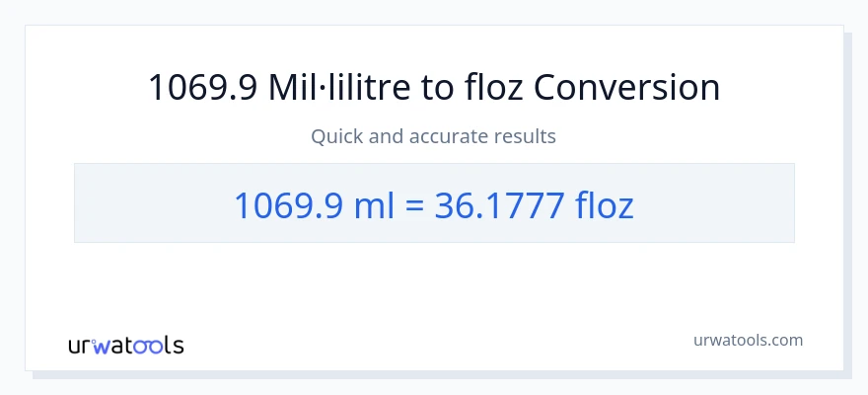Image resolution: width=868 pixels, height=395 pixels.
Task: Click the word "Quick" in the subtitle
Action: [336, 136]
